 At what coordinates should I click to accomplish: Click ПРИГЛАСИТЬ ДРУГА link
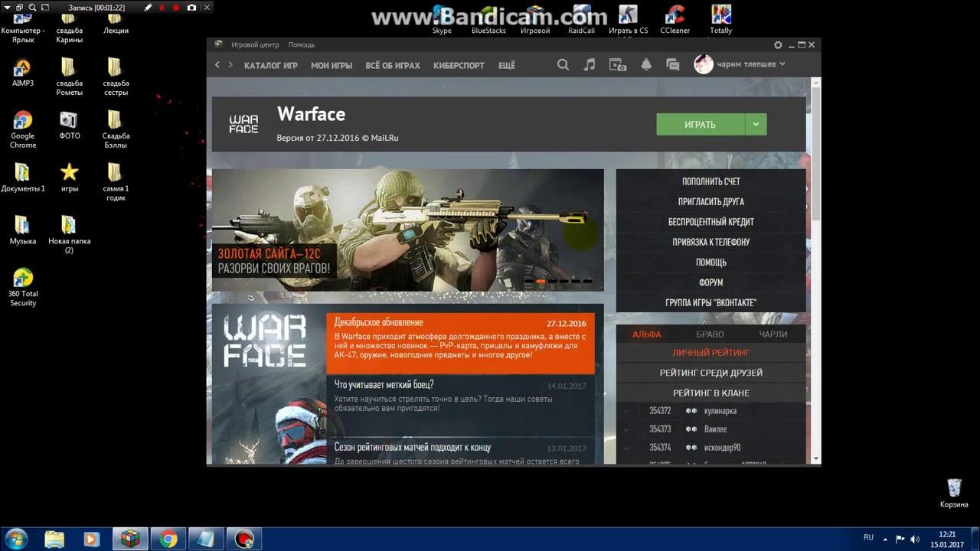711,202
